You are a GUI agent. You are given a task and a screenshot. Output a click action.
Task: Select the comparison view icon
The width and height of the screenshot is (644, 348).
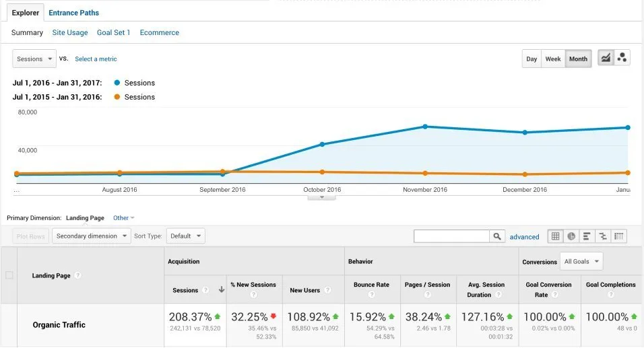pyautogui.click(x=603, y=236)
